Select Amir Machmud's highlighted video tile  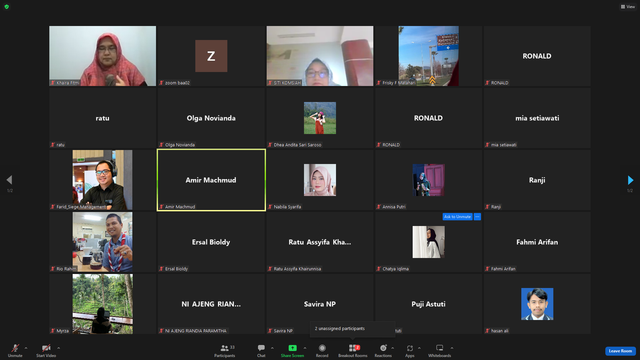(x=211, y=180)
